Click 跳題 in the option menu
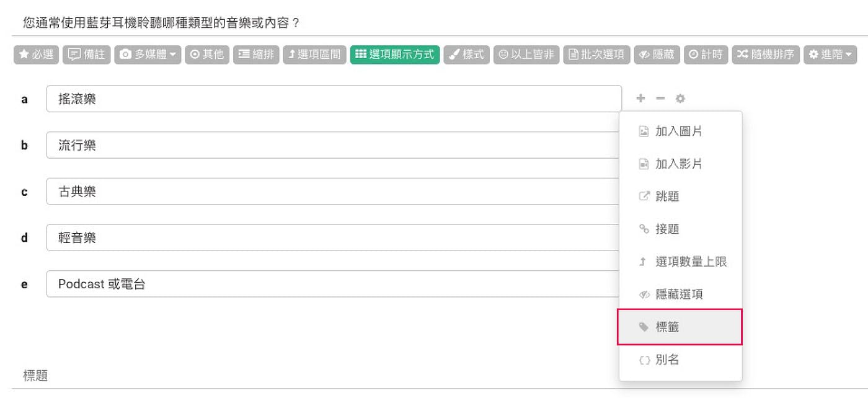 680,197
